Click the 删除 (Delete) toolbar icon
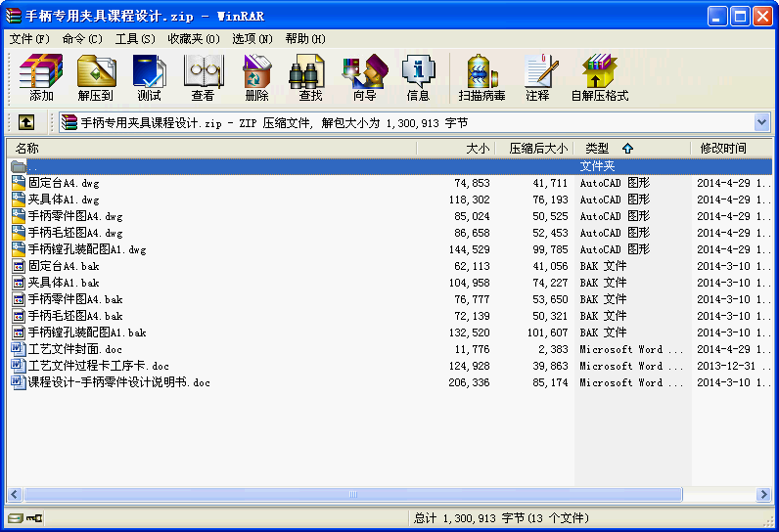This screenshot has height=532, width=779. [x=256, y=77]
